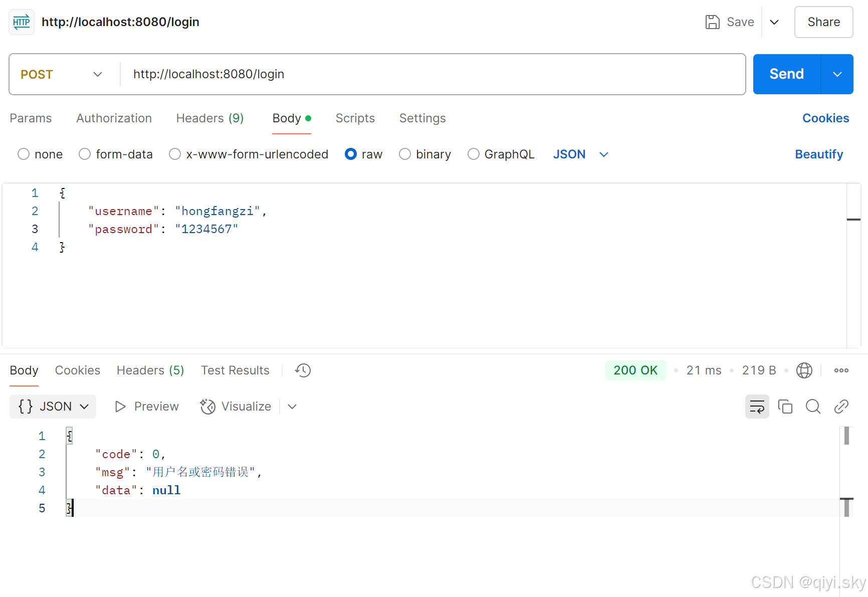This screenshot has height=597, width=868.
Task: Open the POST method dropdown
Action: click(x=62, y=74)
